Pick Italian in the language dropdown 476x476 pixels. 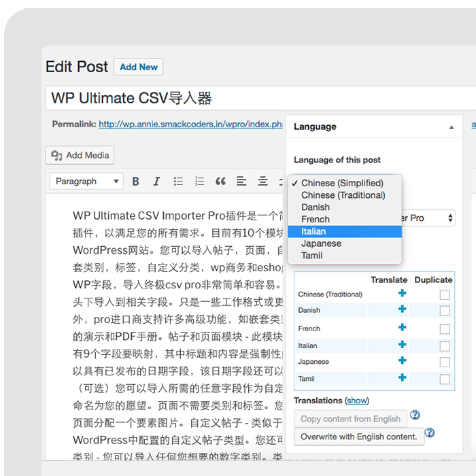click(x=345, y=231)
